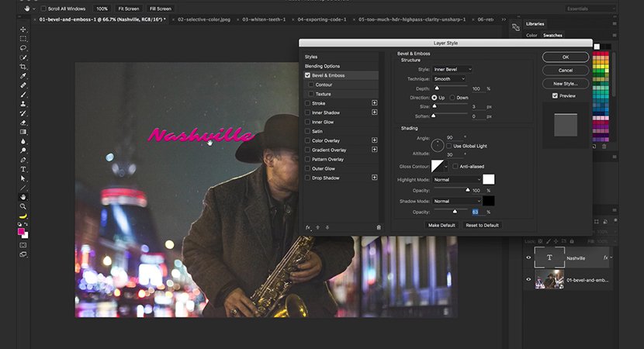Viewport: 644px width, 349px height.
Task: Open the fx menu in Layer Style dialog
Action: pyautogui.click(x=308, y=227)
